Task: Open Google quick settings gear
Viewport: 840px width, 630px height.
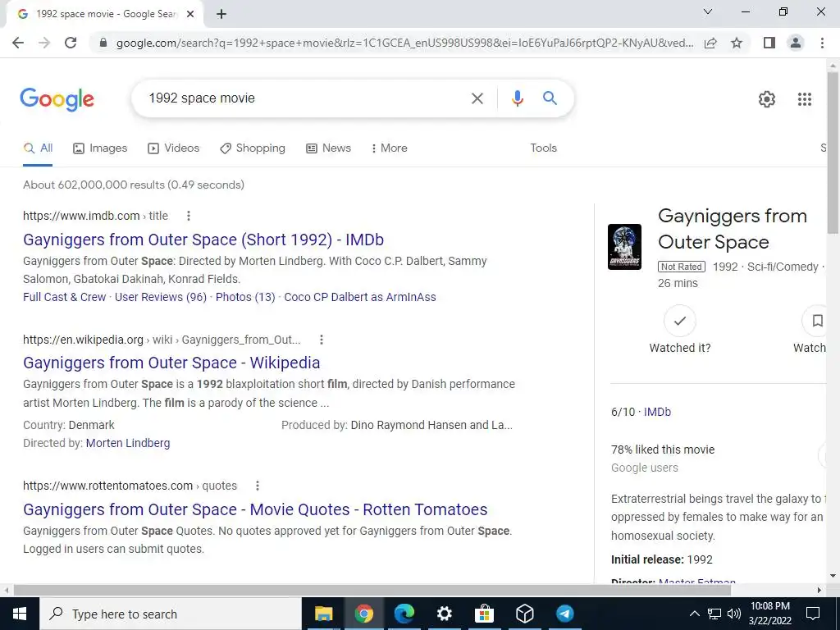Action: 767,99
